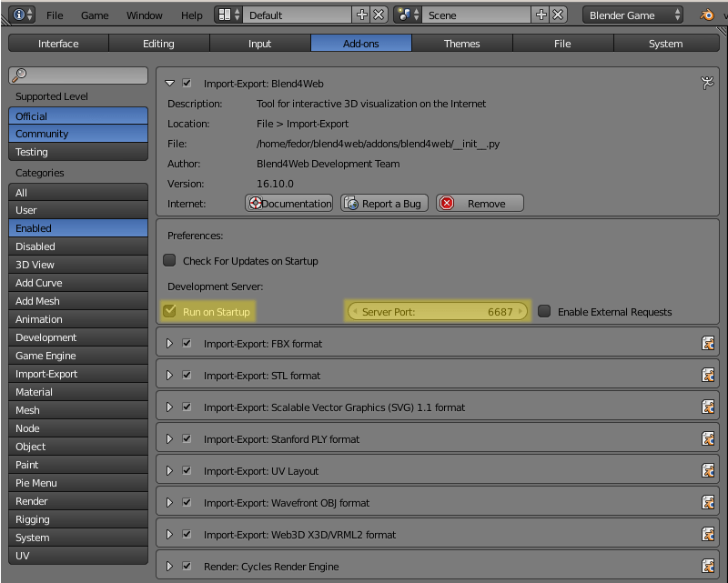Open the Blend4Web Documentation button
728x583 pixels.
[288, 204]
